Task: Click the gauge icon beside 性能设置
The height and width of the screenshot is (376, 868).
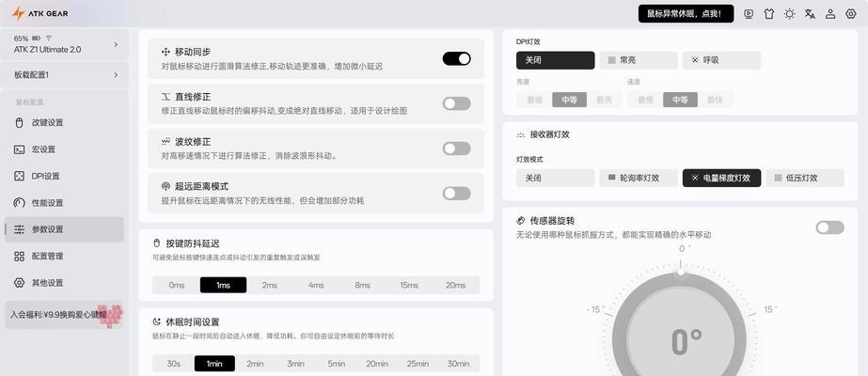Action: pos(20,203)
